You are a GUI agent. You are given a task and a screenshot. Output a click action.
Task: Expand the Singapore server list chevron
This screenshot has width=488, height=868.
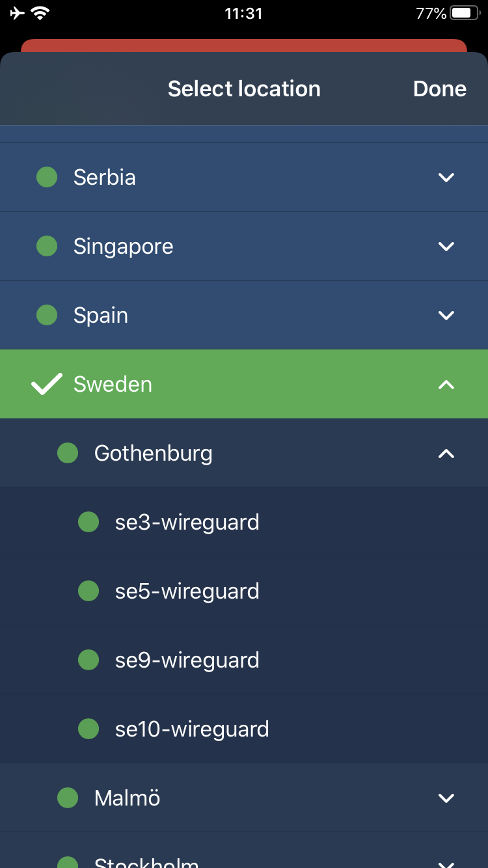click(x=446, y=246)
